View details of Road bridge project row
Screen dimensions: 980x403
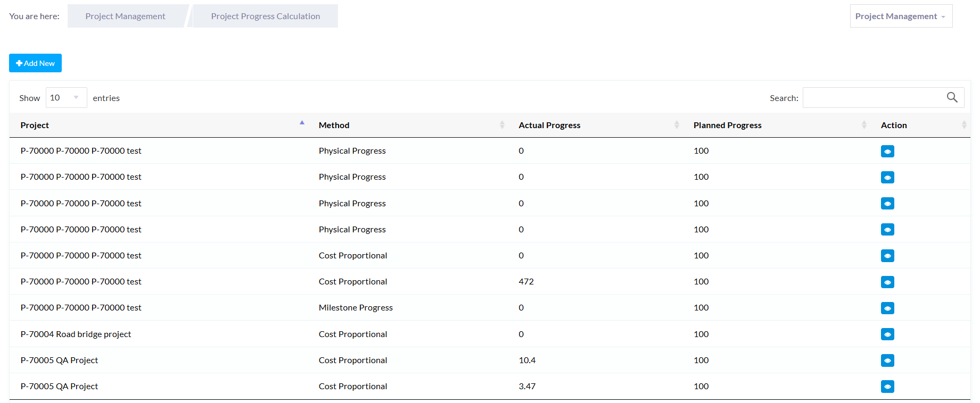(x=887, y=334)
